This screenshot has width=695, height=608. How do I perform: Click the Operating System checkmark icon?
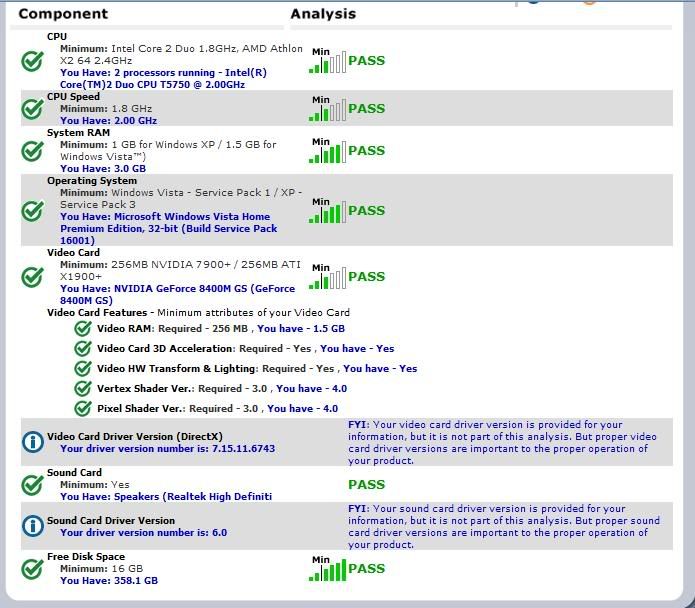[x=32, y=211]
